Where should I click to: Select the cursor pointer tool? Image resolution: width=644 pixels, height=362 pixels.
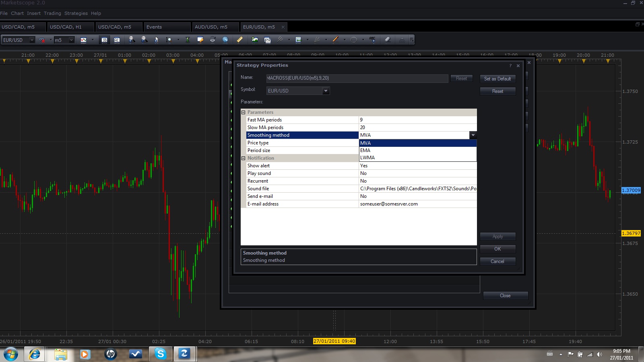pyautogui.click(x=157, y=40)
